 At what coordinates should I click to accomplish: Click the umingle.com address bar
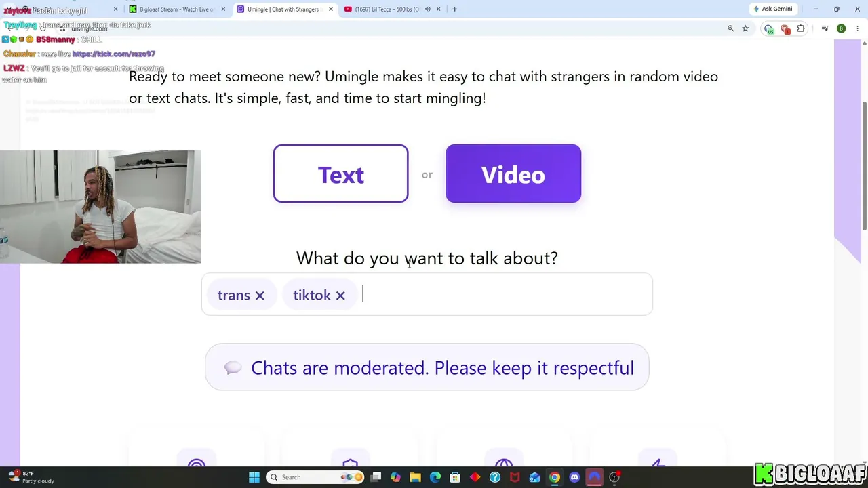pyautogui.click(x=393, y=28)
